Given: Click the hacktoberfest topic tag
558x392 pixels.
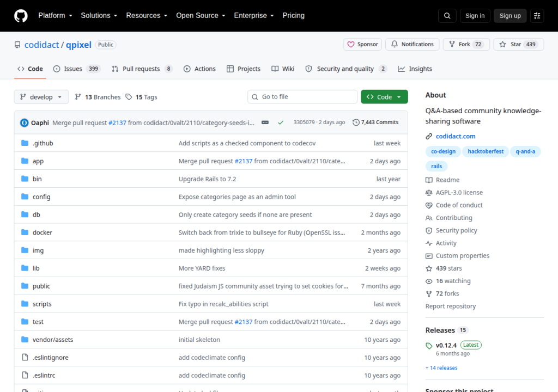Looking at the screenshot, I should (x=486, y=151).
